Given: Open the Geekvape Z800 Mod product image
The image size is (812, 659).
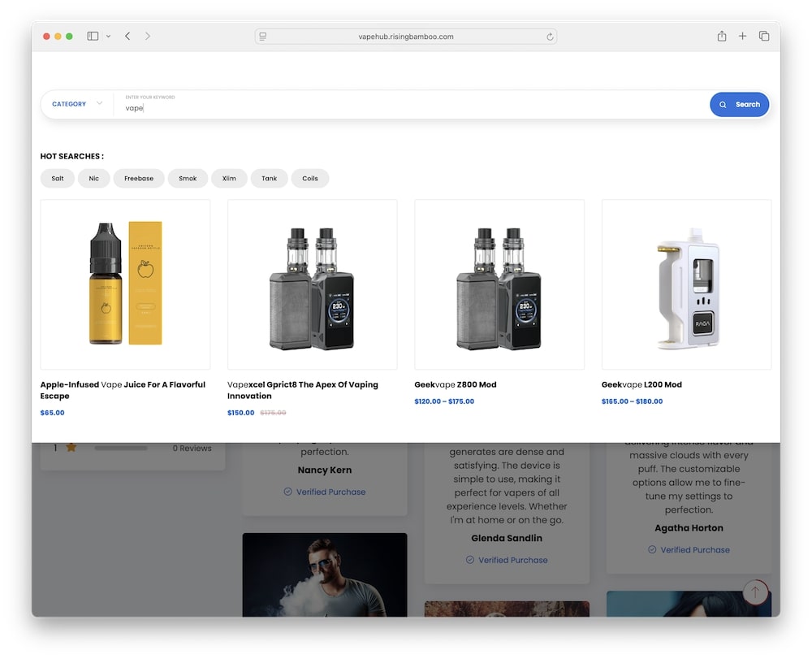Looking at the screenshot, I should pos(499,284).
